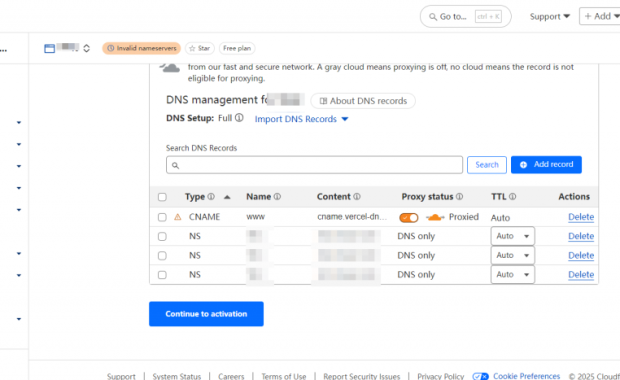Open footer Privacy Policy link
The image size is (620, 380).
pyautogui.click(x=440, y=376)
